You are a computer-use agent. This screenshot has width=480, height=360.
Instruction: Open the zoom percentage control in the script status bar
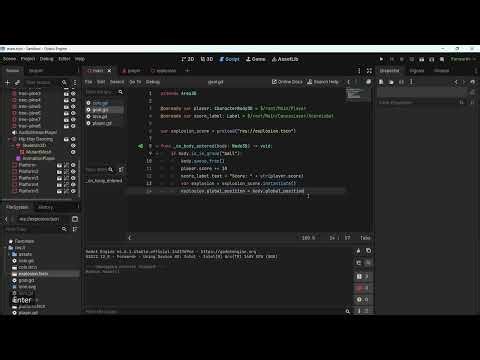tap(308, 238)
